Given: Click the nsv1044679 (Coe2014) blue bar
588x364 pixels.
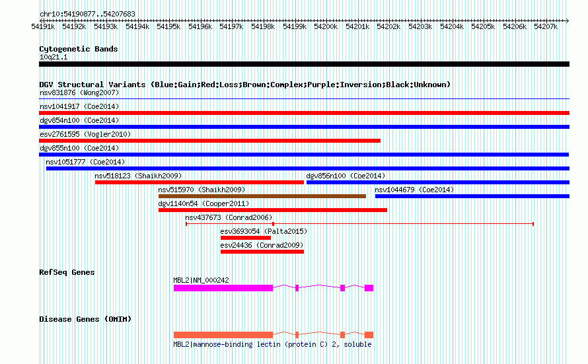Looking at the screenshot, I should point(472,196).
